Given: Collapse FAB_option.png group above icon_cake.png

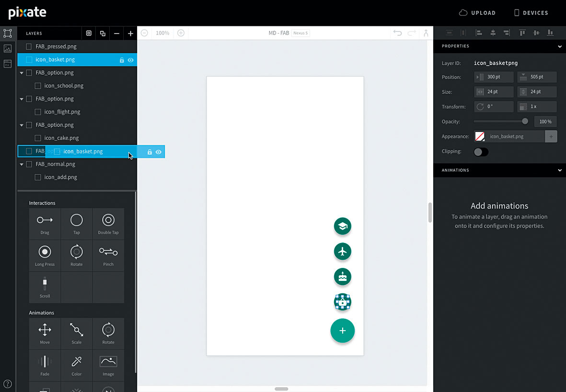Looking at the screenshot, I should [x=22, y=125].
